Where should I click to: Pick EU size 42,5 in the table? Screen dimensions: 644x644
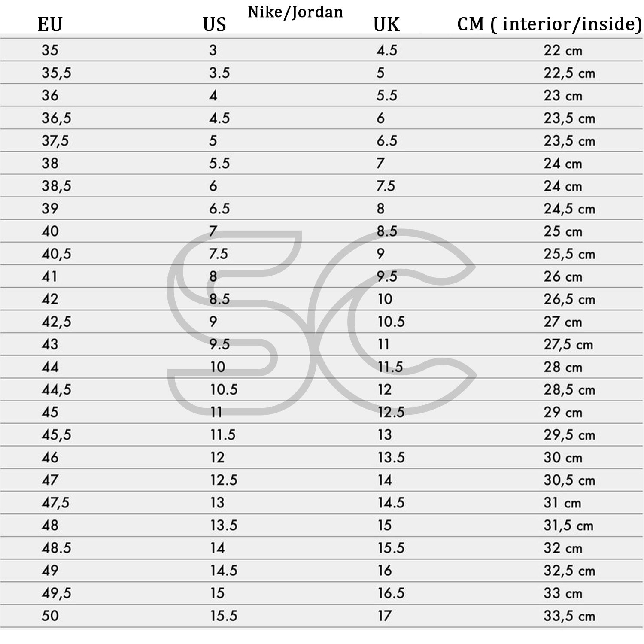tap(56, 322)
